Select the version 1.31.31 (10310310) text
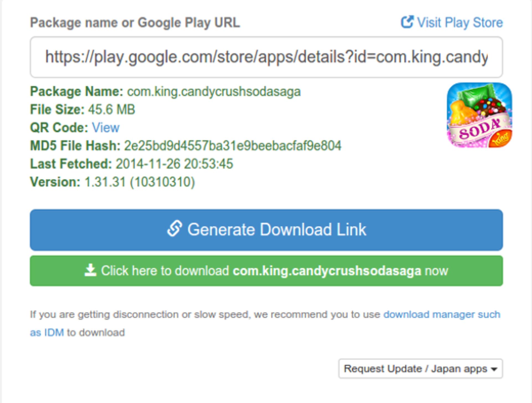Image resolution: width=532 pixels, height=403 pixels. coord(140,182)
